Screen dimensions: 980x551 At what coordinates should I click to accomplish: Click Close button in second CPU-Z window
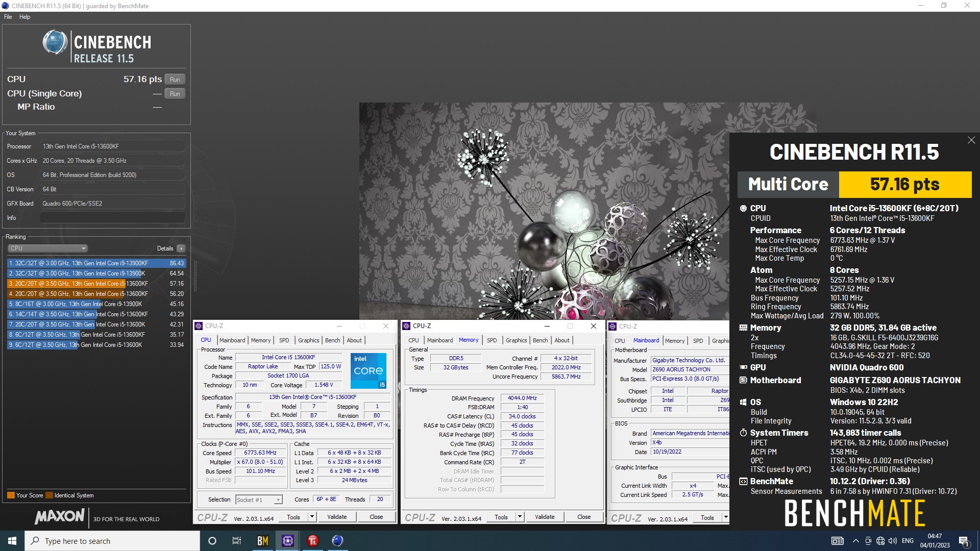click(584, 517)
